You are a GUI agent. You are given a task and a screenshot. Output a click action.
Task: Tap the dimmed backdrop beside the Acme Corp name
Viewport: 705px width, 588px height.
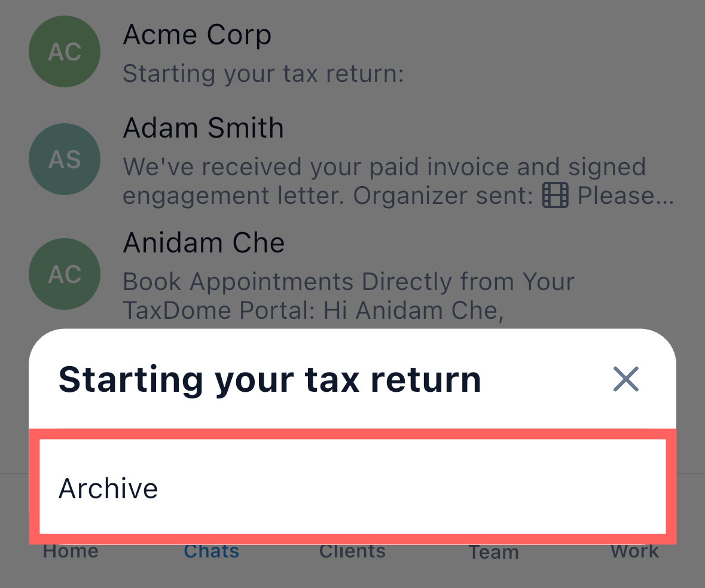pyautogui.click(x=478, y=36)
